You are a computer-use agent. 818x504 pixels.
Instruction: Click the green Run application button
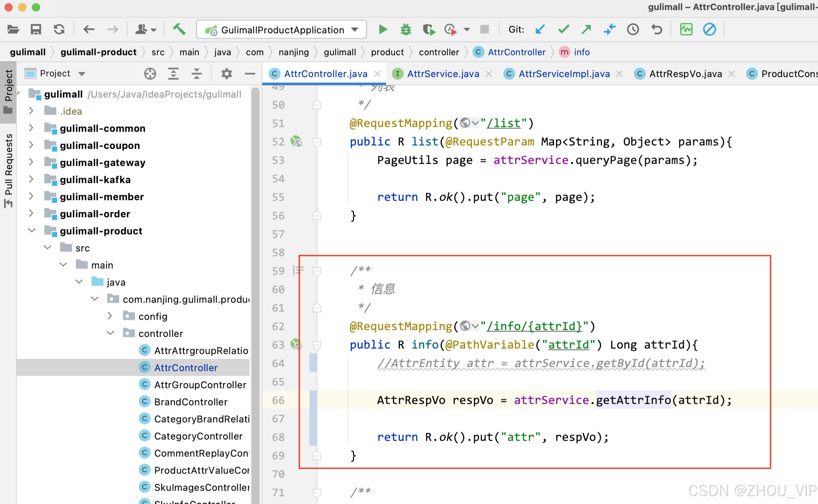pyautogui.click(x=383, y=30)
